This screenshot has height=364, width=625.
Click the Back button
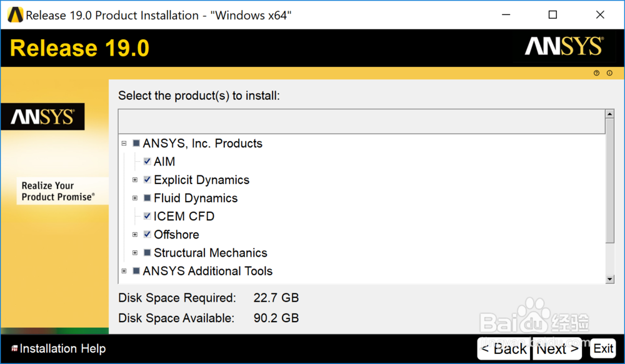505,348
